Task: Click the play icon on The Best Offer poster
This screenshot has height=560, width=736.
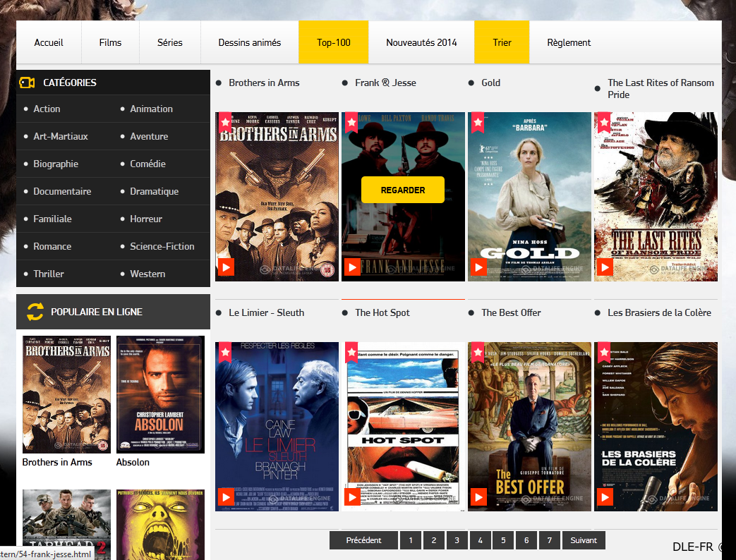Action: pos(478,497)
